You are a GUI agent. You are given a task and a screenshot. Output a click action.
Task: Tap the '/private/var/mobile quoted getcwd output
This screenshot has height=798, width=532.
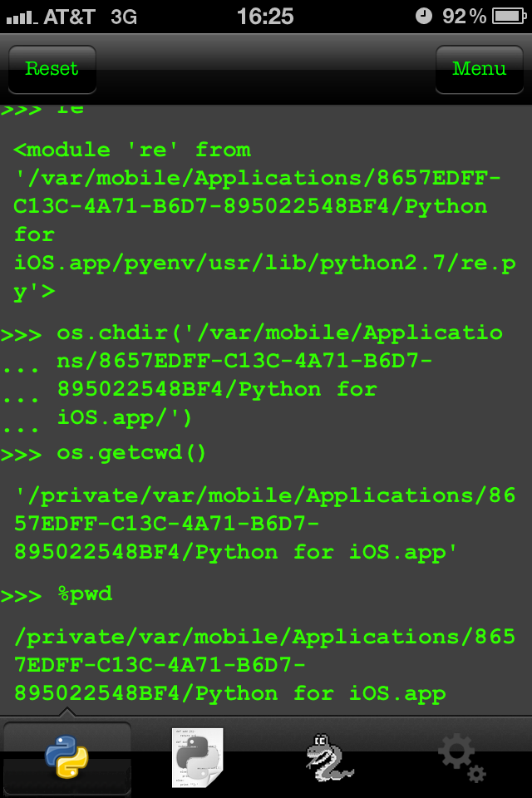264,525
